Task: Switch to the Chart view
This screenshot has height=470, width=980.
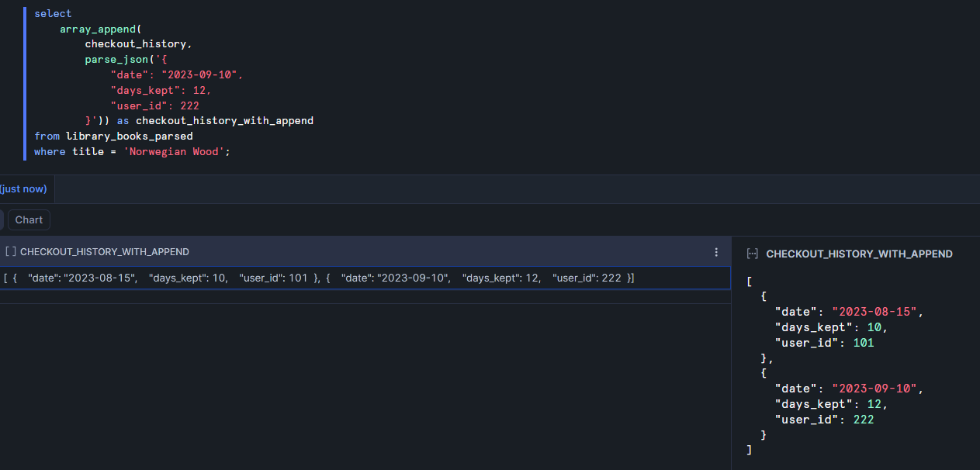Action: pos(29,219)
